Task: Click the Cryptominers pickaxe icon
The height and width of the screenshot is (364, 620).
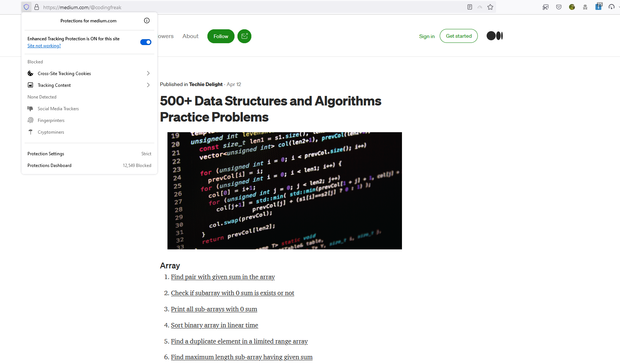Action: 30,132
